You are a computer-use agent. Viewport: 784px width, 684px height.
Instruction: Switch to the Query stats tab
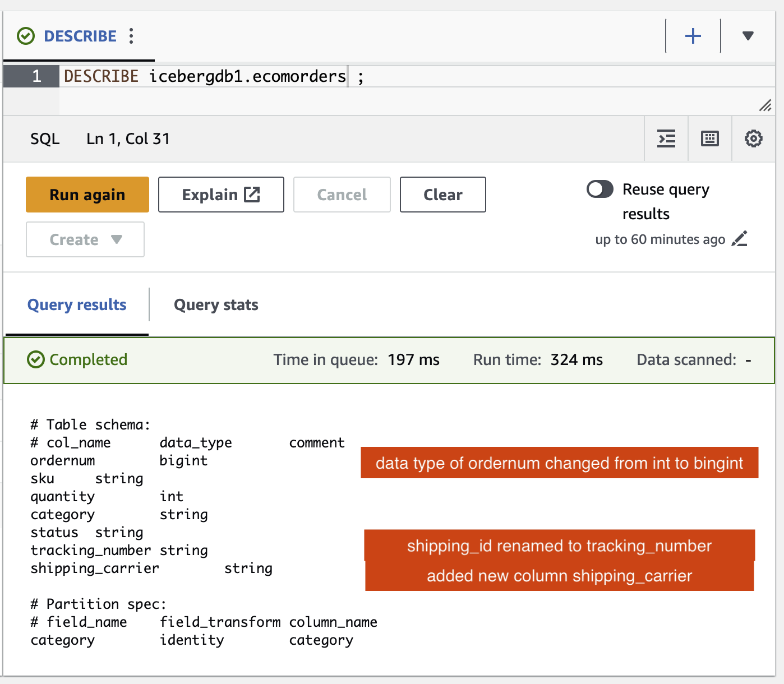click(x=216, y=305)
